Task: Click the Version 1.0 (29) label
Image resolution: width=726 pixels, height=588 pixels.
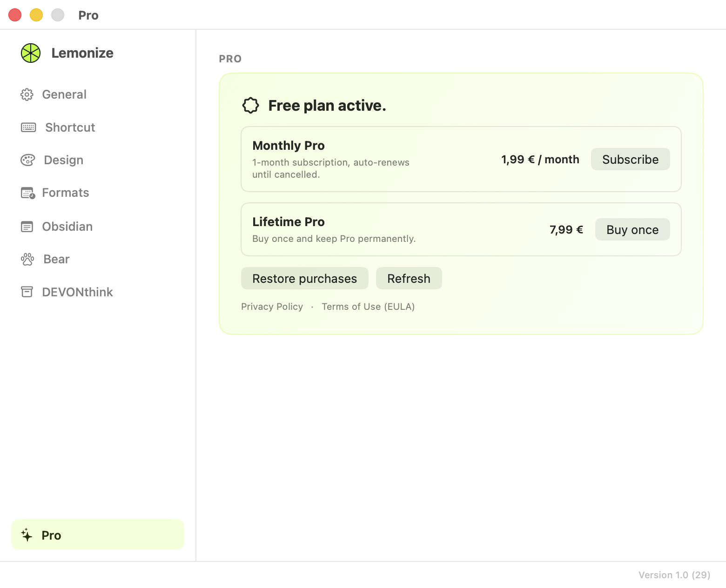Action: 674,575
